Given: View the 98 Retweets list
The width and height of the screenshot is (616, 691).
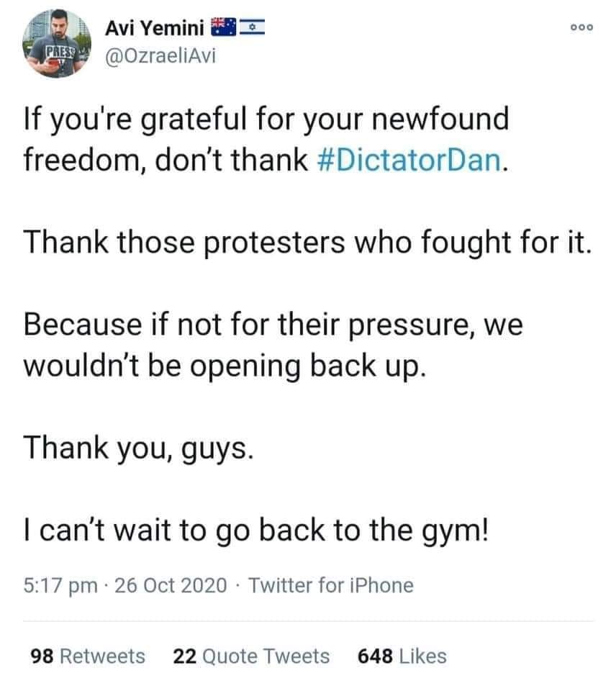Looking at the screenshot, I should click(x=87, y=656).
